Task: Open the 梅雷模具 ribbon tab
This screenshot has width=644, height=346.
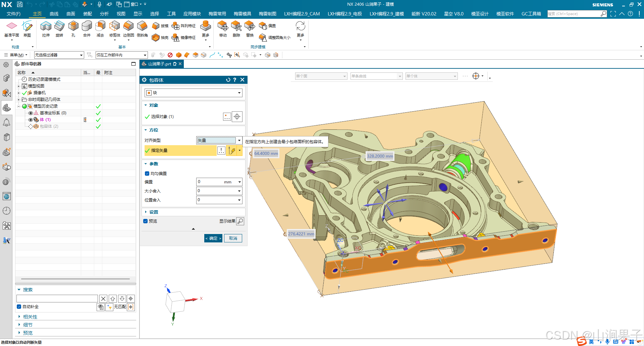Action: click(x=243, y=14)
